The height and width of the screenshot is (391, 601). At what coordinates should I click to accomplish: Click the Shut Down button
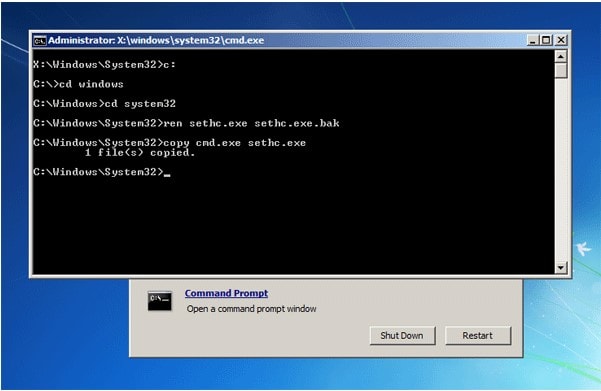coord(402,335)
